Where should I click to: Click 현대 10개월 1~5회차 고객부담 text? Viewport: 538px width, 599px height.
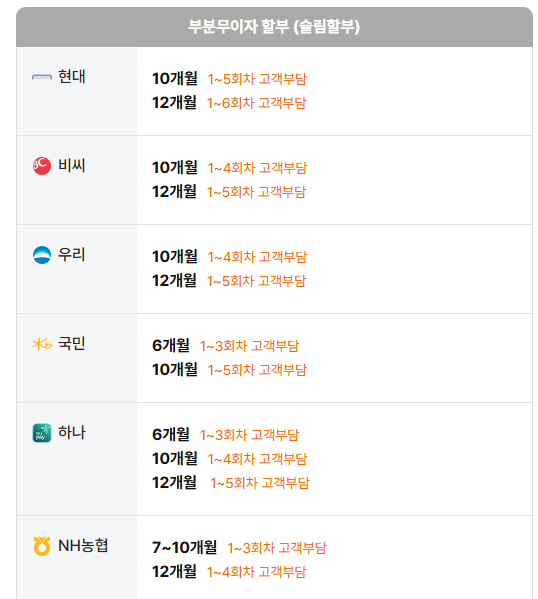(x=229, y=78)
